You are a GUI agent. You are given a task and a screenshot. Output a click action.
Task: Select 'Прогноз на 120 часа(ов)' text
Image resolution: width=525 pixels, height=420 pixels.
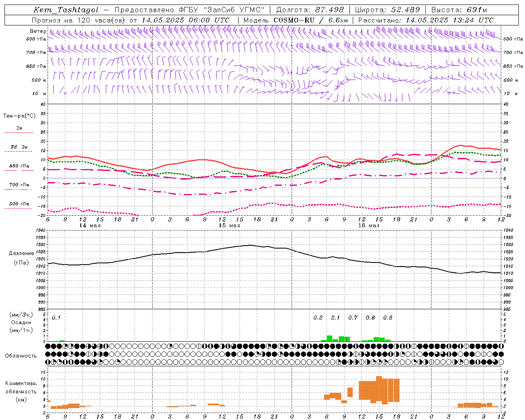tap(79, 20)
